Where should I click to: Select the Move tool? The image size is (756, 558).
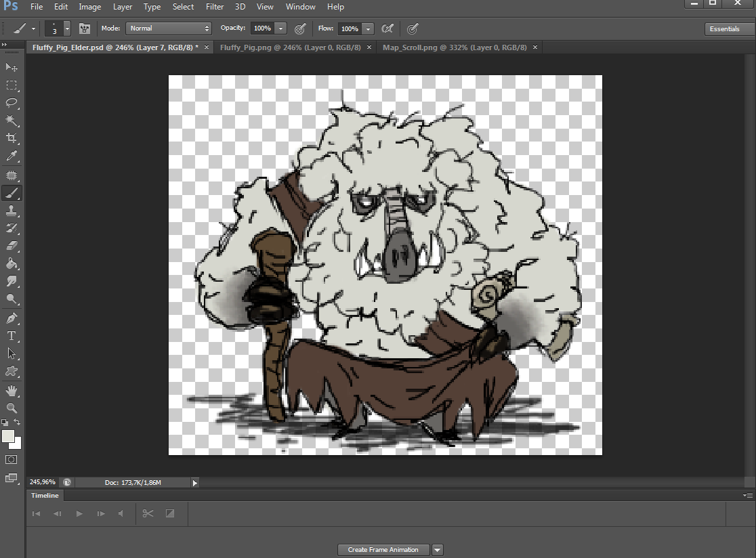[12, 67]
